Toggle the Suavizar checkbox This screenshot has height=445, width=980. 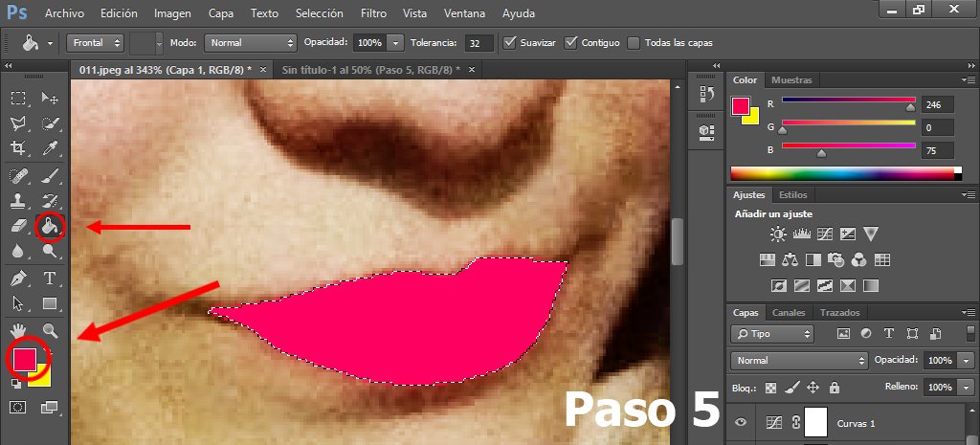click(x=510, y=42)
